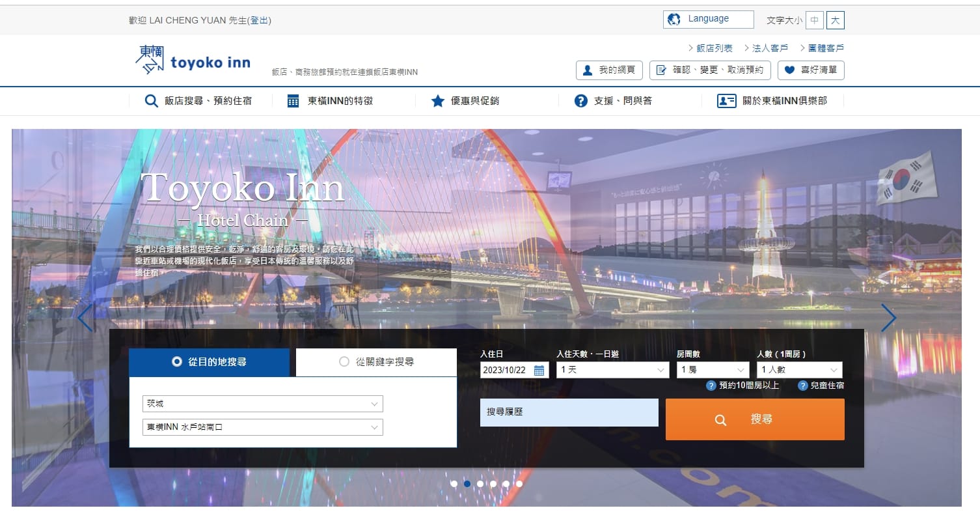The height and width of the screenshot is (521, 980).
Task: Go to the first banner slide dot
Action: coord(454,484)
